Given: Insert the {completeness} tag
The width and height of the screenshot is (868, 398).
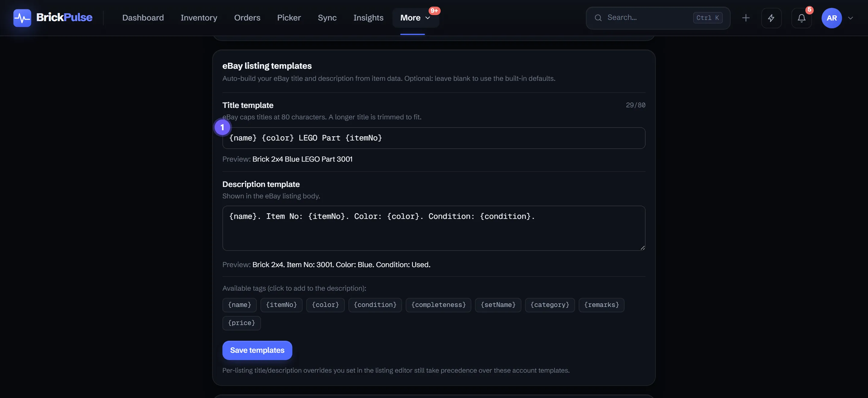Looking at the screenshot, I should (439, 305).
